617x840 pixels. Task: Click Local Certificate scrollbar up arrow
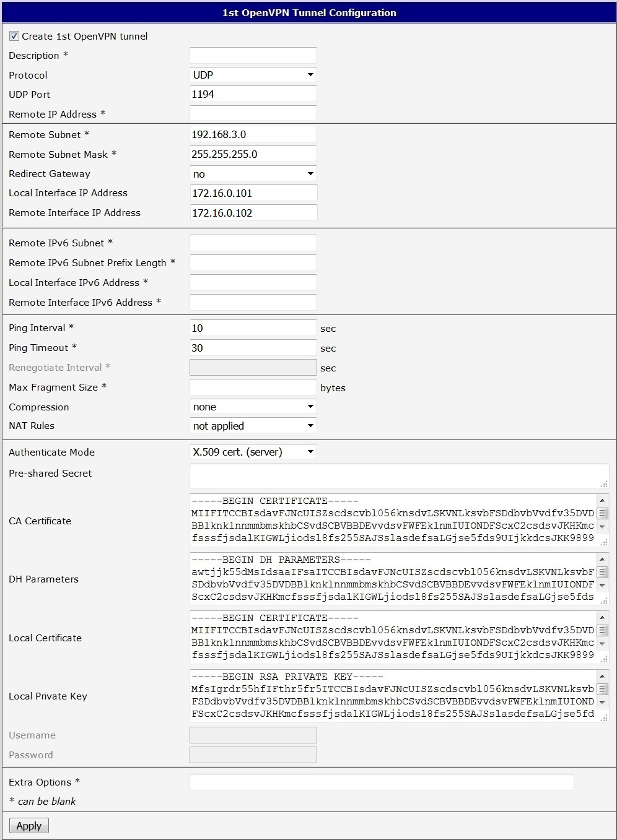point(602,618)
